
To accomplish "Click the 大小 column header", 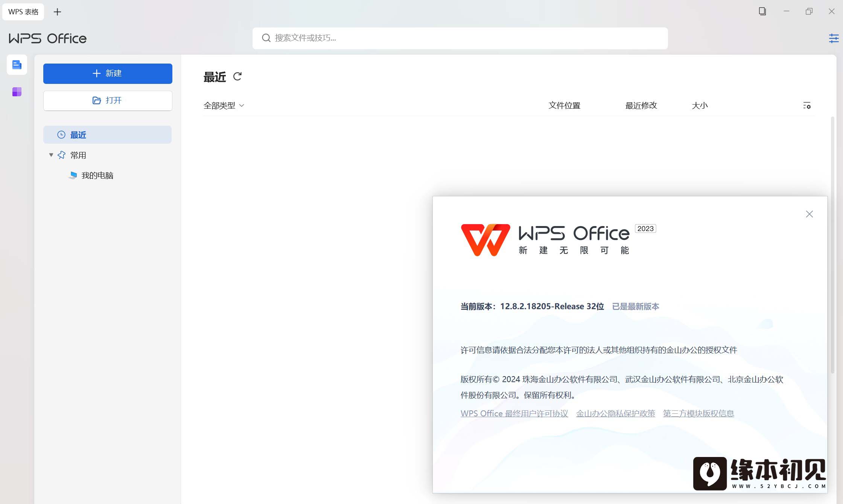I will (x=700, y=105).
